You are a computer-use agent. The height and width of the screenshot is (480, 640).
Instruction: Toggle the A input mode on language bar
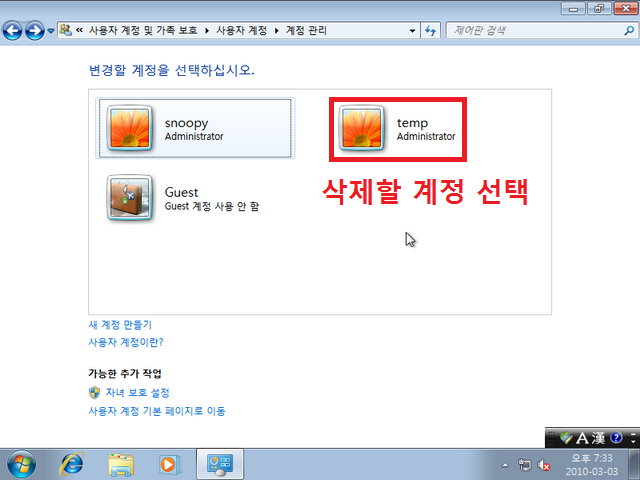pyautogui.click(x=582, y=438)
